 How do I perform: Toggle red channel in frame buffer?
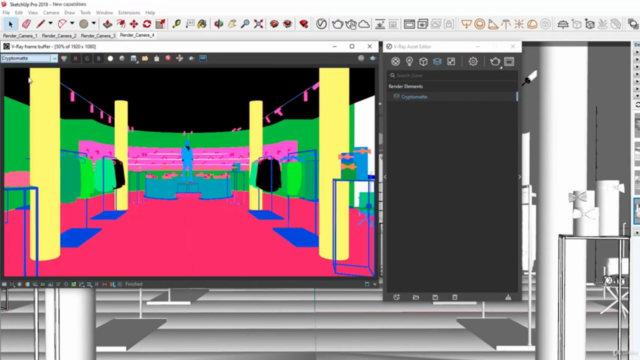76,59
